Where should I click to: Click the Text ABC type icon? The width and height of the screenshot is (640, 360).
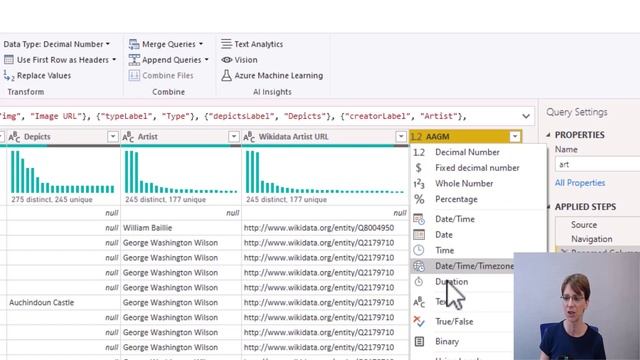point(419,302)
